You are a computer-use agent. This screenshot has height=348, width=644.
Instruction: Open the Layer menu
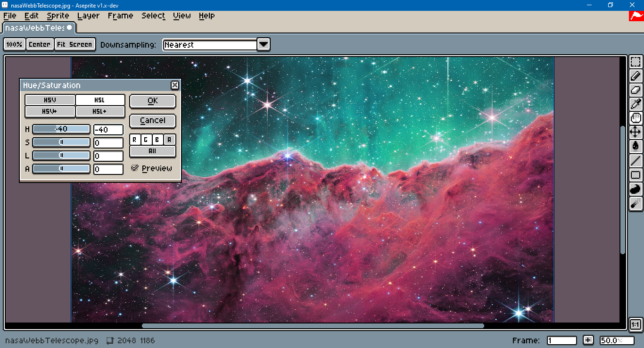click(89, 16)
